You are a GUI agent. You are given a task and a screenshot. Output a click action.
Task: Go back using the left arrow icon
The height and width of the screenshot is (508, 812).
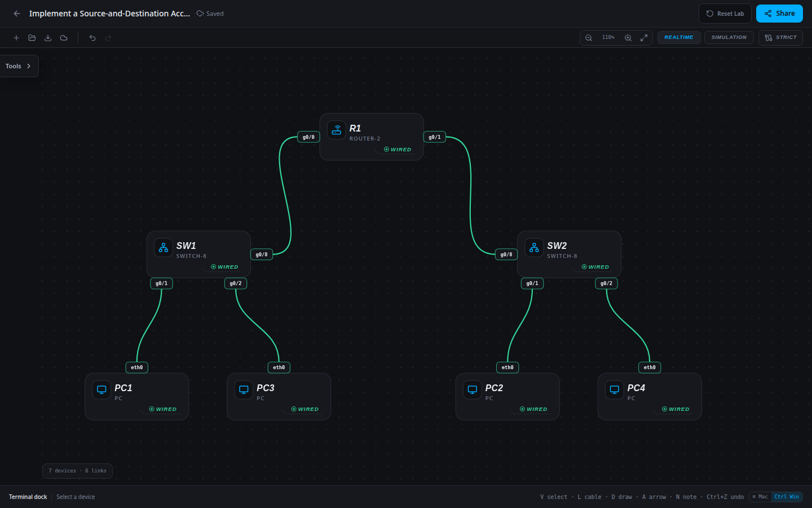[x=17, y=14]
